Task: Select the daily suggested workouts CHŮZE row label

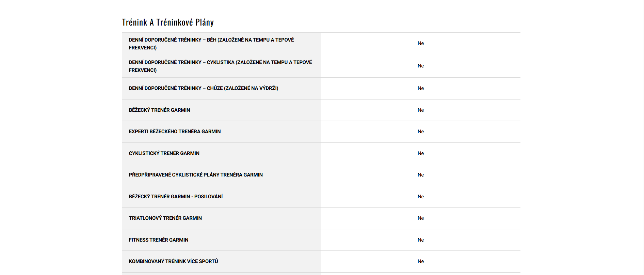Action: click(203, 88)
